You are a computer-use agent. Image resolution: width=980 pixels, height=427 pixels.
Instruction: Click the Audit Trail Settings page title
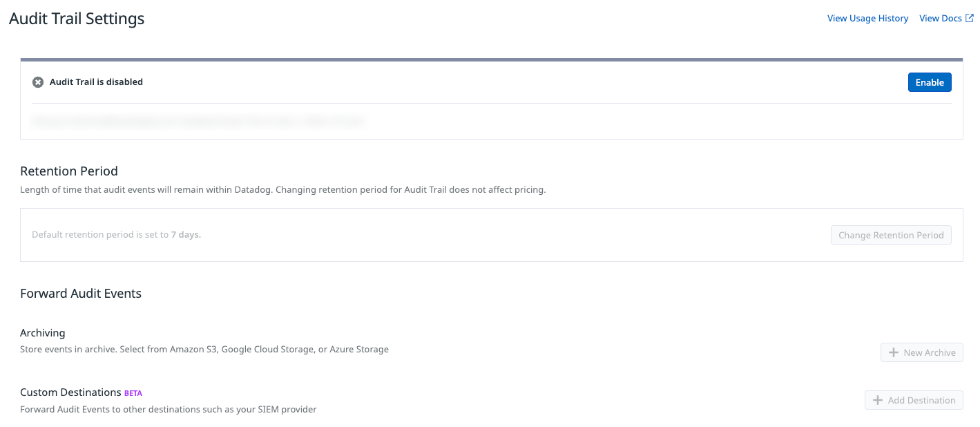point(77,19)
